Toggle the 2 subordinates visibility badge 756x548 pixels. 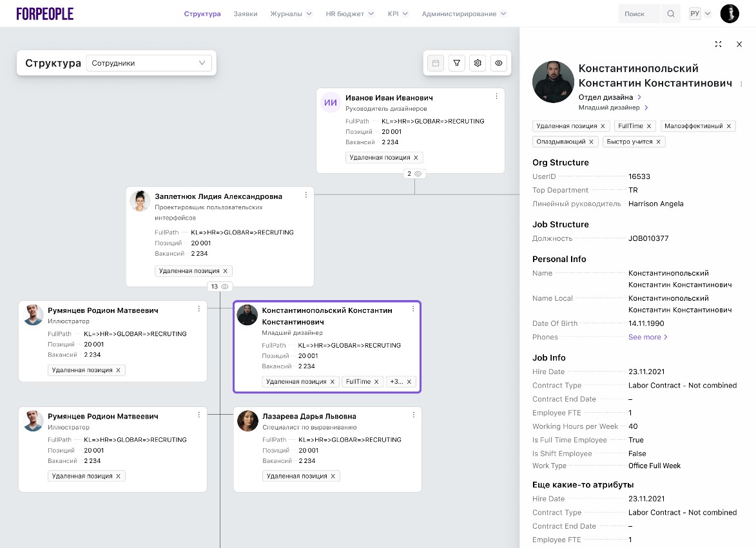[x=414, y=174]
